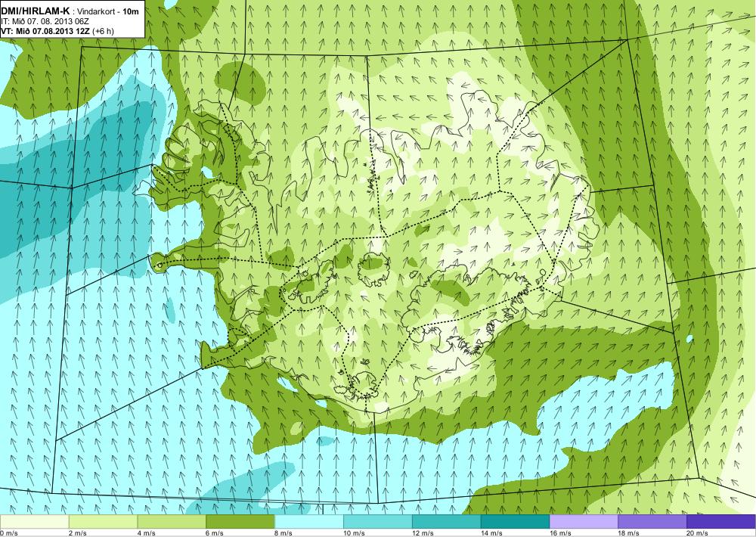Click the "6 m/s" legend label
The image size is (756, 537).
215,533
